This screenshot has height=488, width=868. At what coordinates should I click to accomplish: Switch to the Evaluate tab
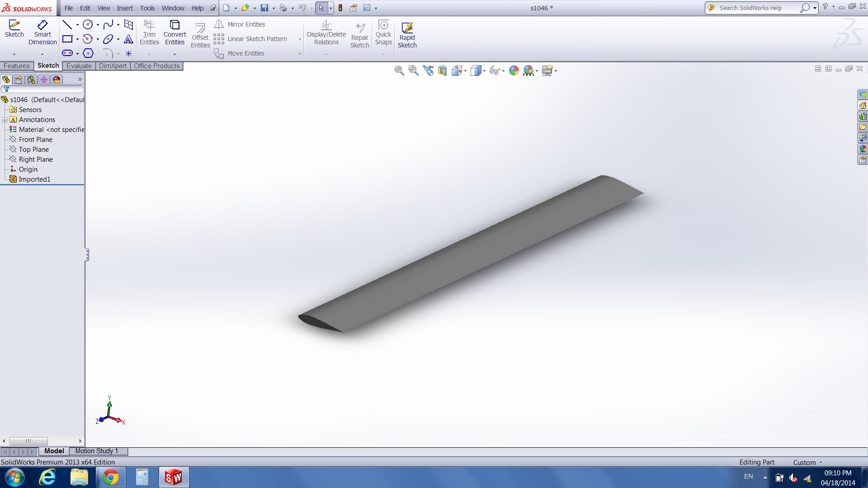pos(79,66)
